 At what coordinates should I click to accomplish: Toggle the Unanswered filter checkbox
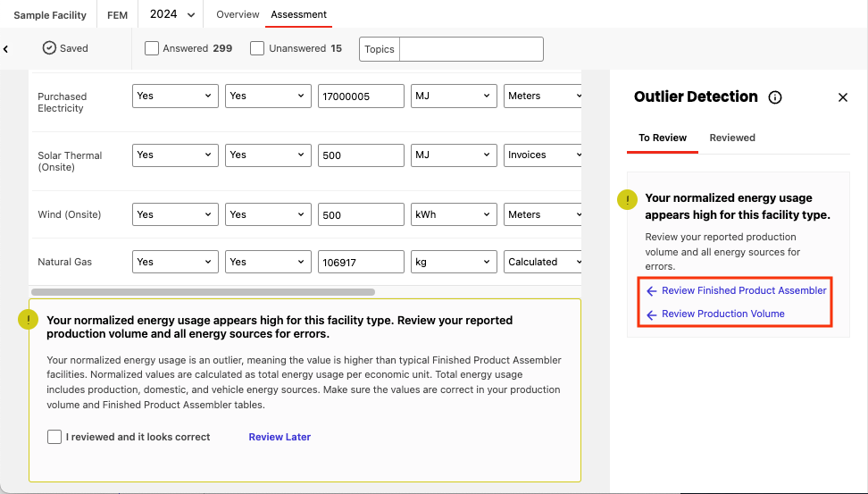click(x=257, y=48)
